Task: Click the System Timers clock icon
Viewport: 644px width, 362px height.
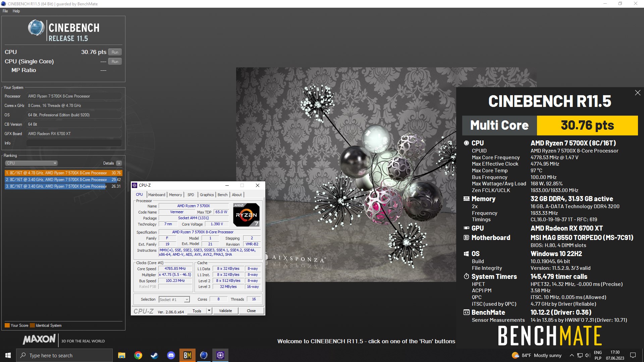Action: (466, 277)
